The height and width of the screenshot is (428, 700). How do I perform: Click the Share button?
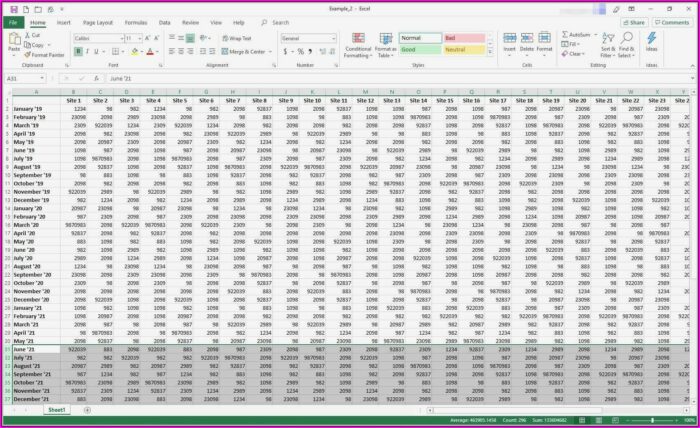point(634,22)
